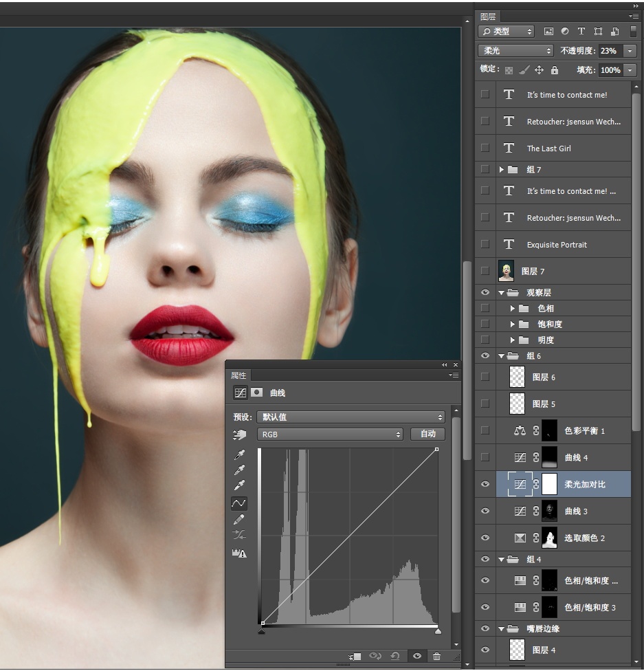This screenshot has height=671, width=644.
Task: Toggle the layer filtering switch
Action: coord(633,31)
